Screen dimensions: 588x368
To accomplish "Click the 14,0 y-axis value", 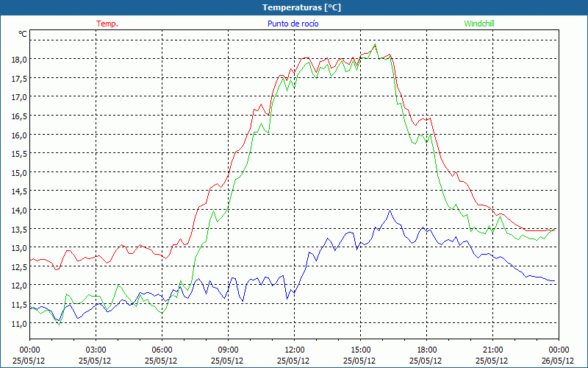I will [20, 210].
